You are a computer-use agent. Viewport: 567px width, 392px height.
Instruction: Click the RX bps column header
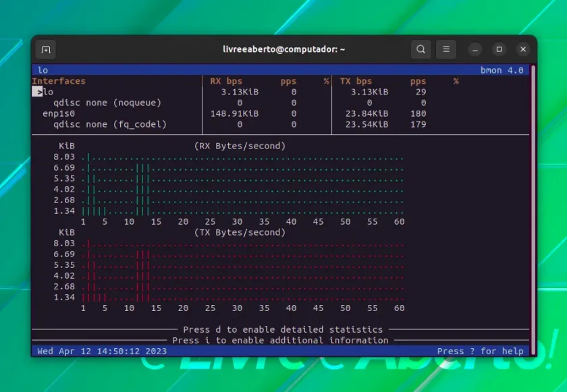click(226, 81)
